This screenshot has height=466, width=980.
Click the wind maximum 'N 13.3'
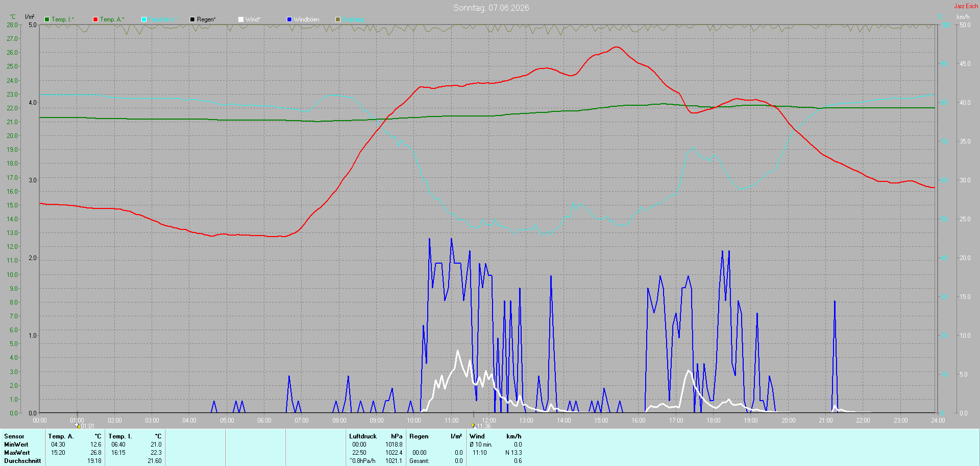pos(513,453)
